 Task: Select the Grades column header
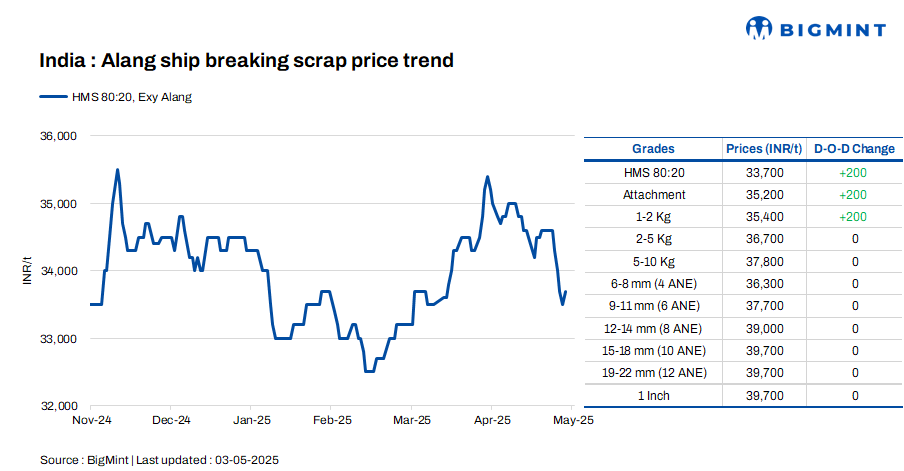(x=653, y=149)
